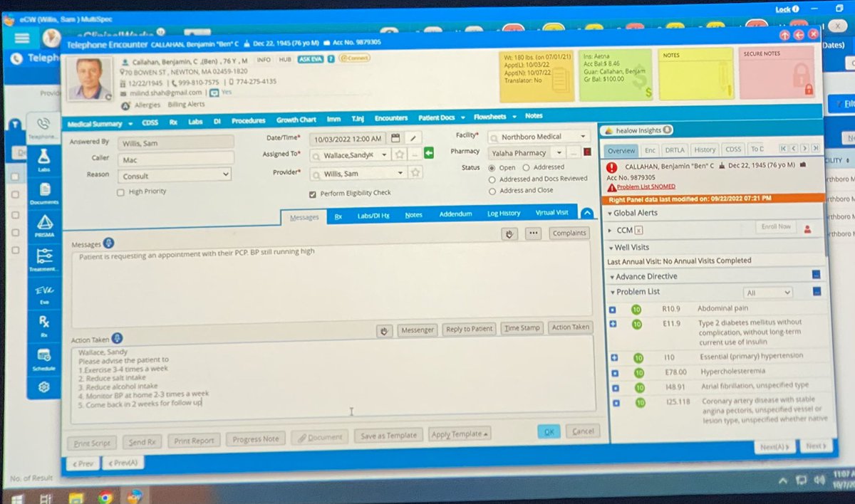
Task: Click the orange back-arrow window icon
Action: (x=799, y=34)
